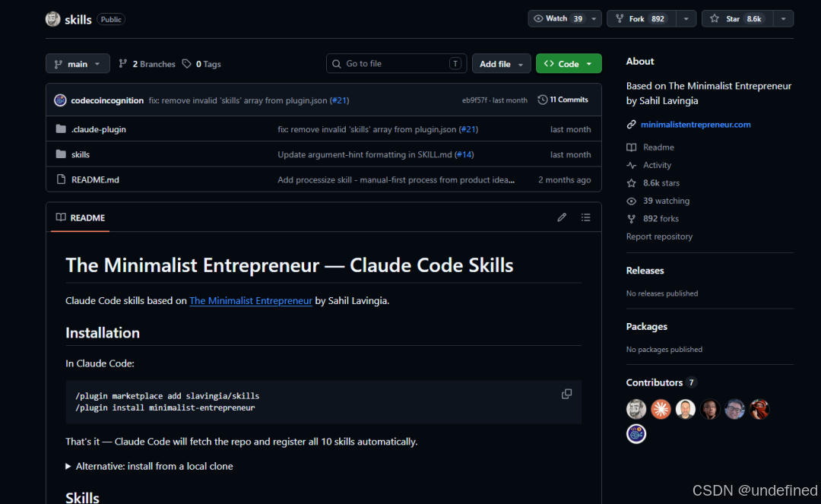
Task: Open the Fork options dropdown arrow
Action: click(x=686, y=19)
